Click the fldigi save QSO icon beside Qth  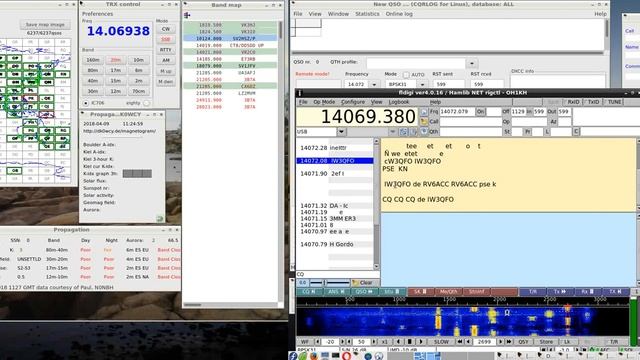click(x=424, y=131)
